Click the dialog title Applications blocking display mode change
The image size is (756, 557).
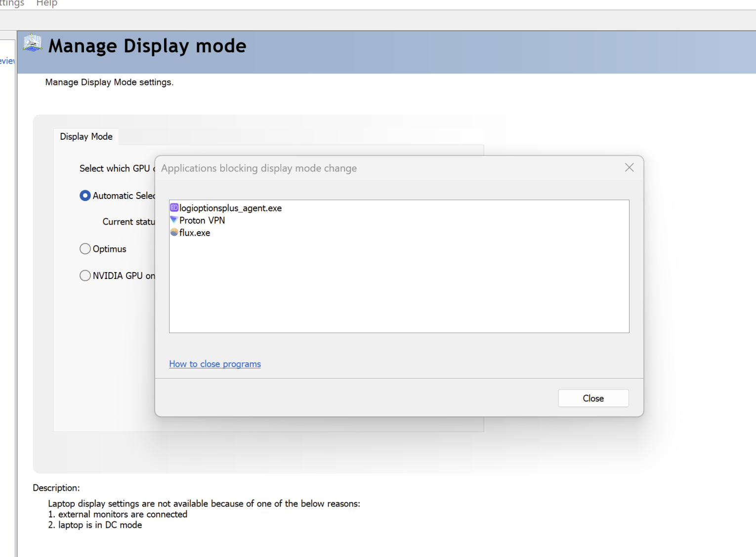[x=258, y=168]
